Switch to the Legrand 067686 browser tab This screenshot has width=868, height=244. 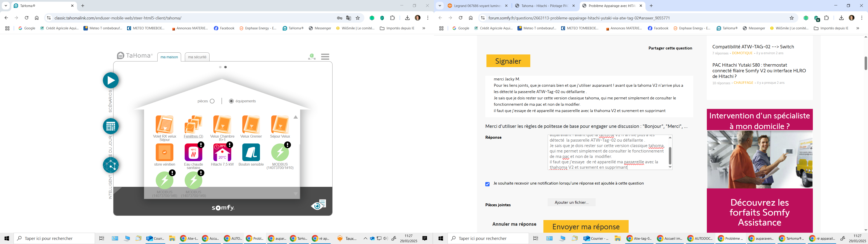477,6
